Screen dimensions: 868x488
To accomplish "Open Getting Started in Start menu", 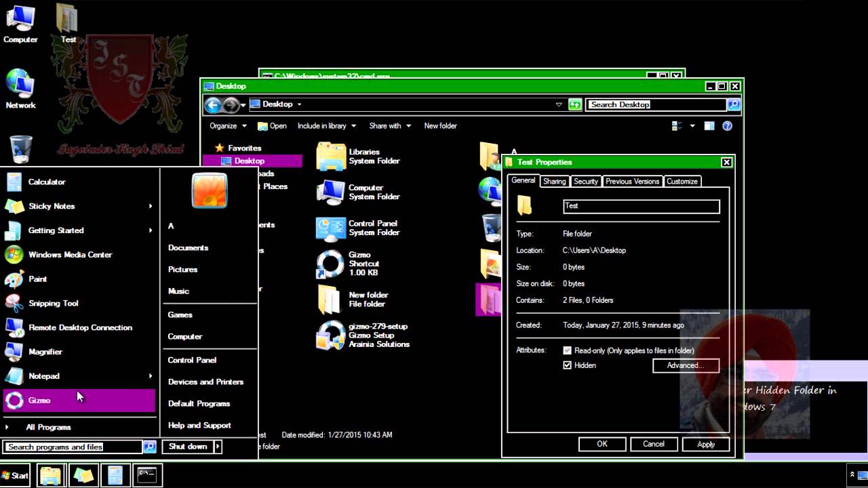I will tap(79, 230).
